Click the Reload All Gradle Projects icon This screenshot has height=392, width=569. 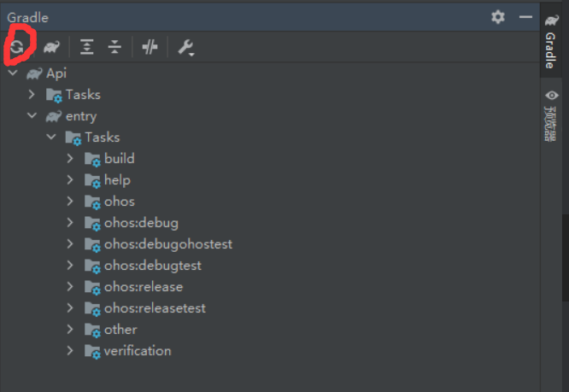coord(16,48)
